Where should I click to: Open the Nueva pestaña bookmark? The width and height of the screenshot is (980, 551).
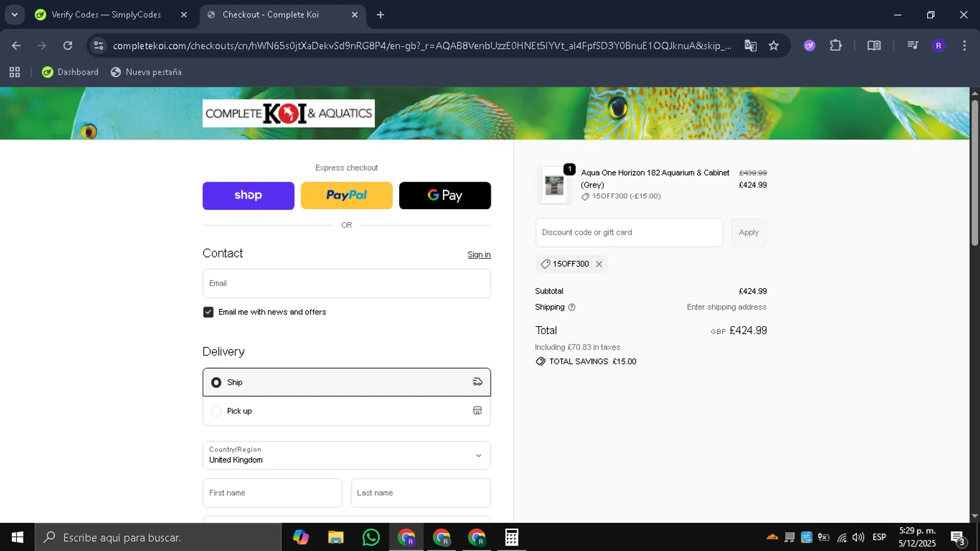(146, 72)
